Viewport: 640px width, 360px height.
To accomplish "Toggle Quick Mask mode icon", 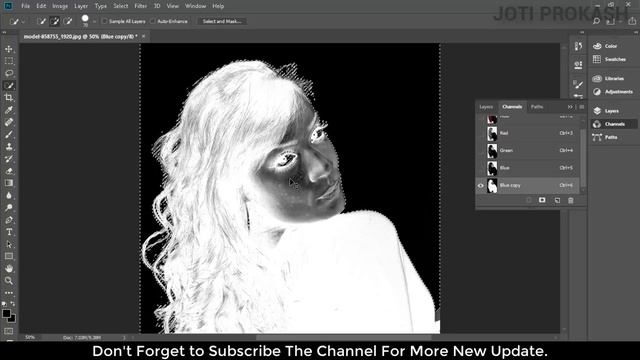I will click(x=9, y=331).
